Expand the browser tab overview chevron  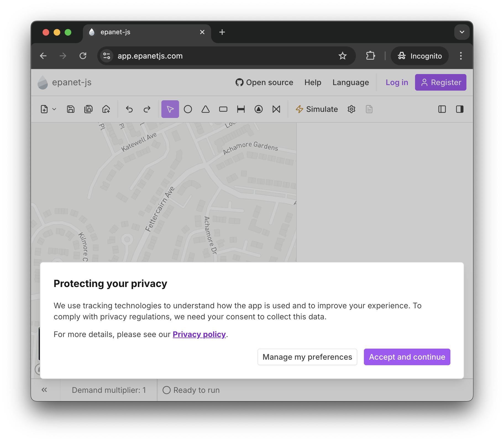tap(461, 32)
